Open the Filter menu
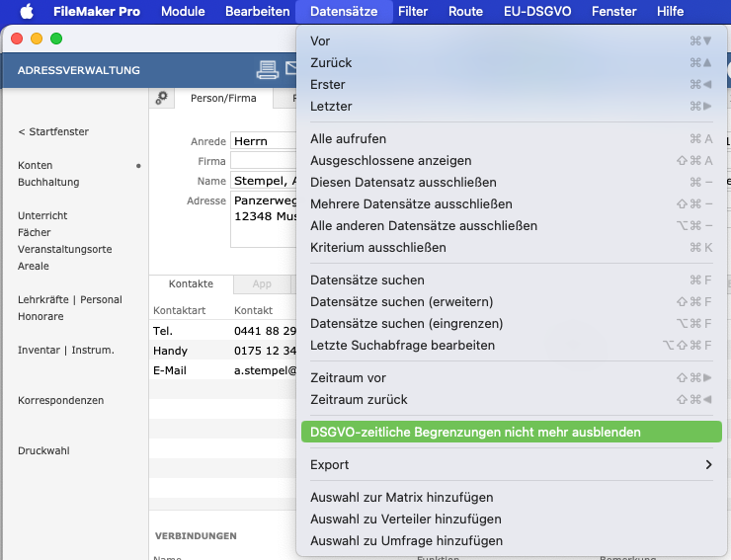The height and width of the screenshot is (560, 731). [x=413, y=11]
